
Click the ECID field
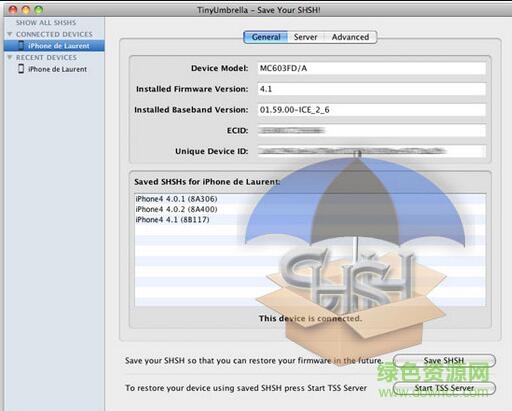click(371, 130)
